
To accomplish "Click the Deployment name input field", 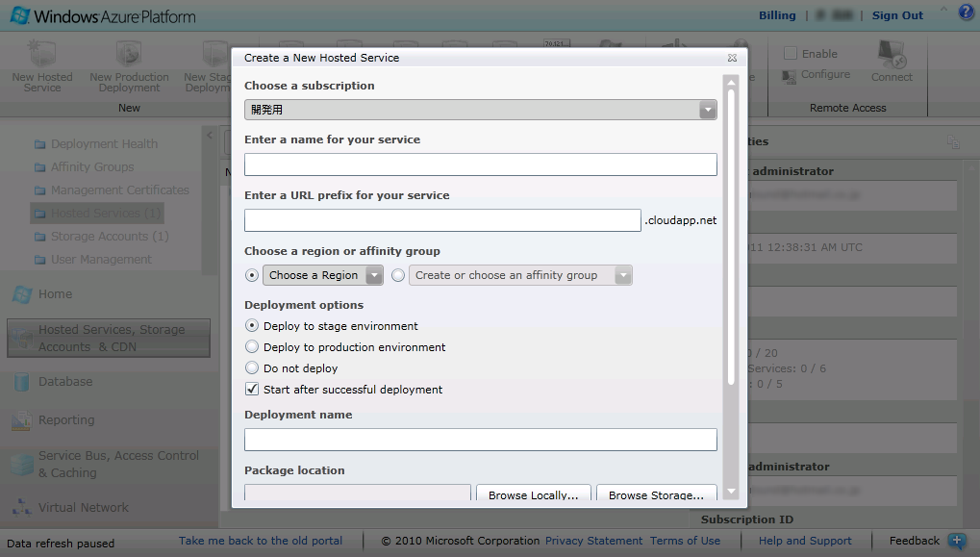I will click(x=481, y=440).
